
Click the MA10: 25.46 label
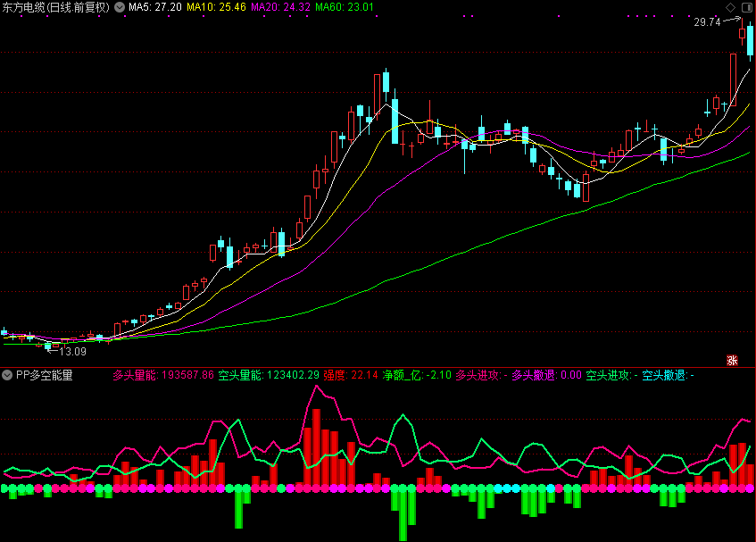tap(216, 7)
